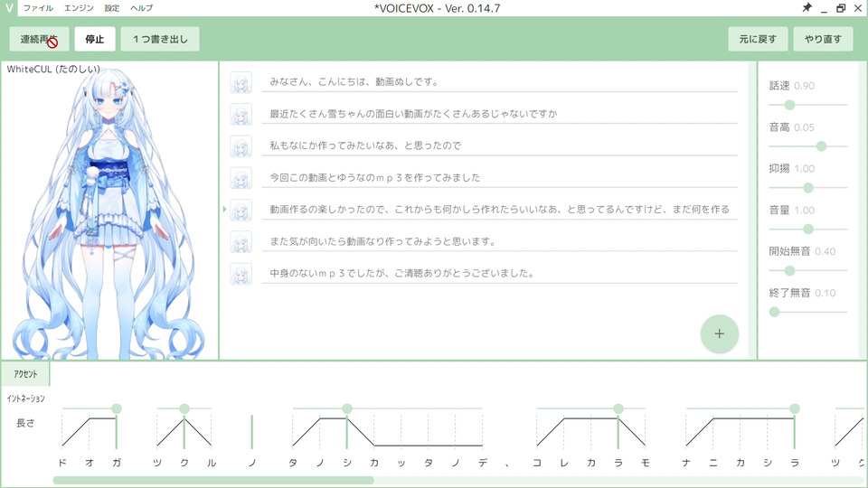868x488 pixels.
Task: Click accent slider handle above タノシカッタノデ phrase
Action: coord(347,408)
